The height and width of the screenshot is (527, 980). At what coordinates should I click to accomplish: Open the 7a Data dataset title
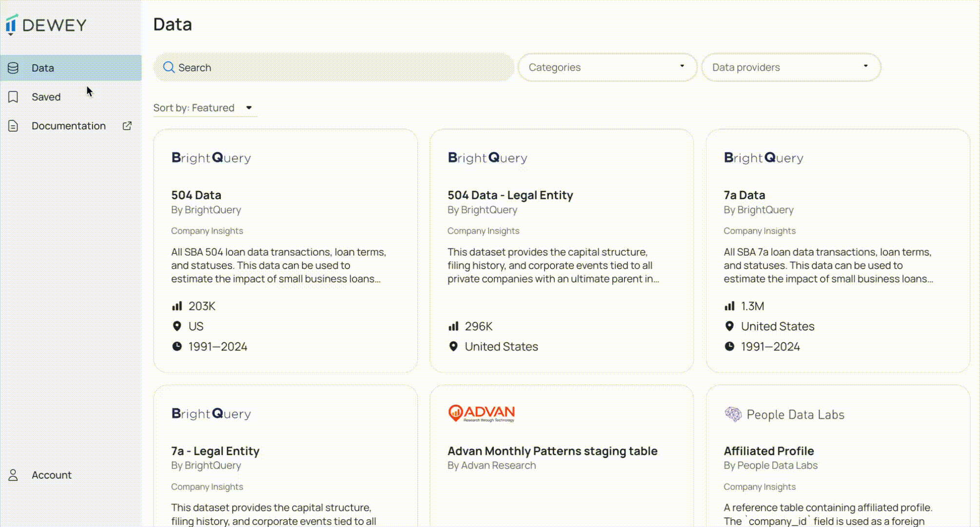coord(744,195)
